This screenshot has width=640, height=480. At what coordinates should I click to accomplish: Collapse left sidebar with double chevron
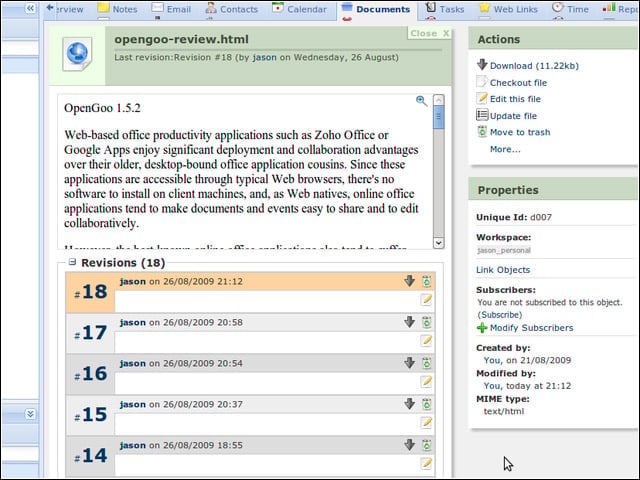coord(30,8)
